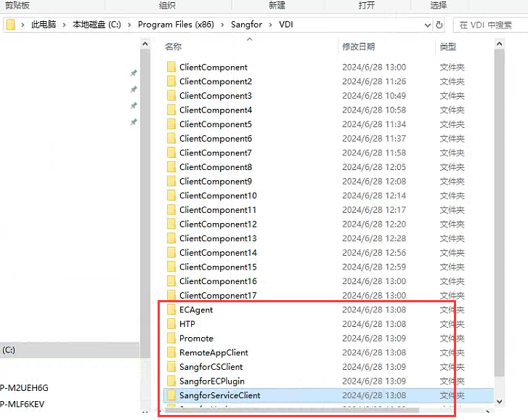The width and height of the screenshot is (528, 420).
Task: Select the ClientComponent13 folder name
Action: tap(218, 238)
